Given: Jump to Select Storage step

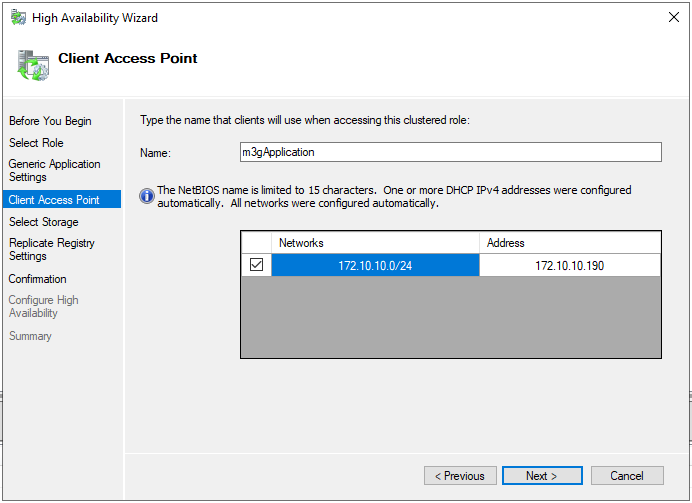Looking at the screenshot, I should [44, 222].
